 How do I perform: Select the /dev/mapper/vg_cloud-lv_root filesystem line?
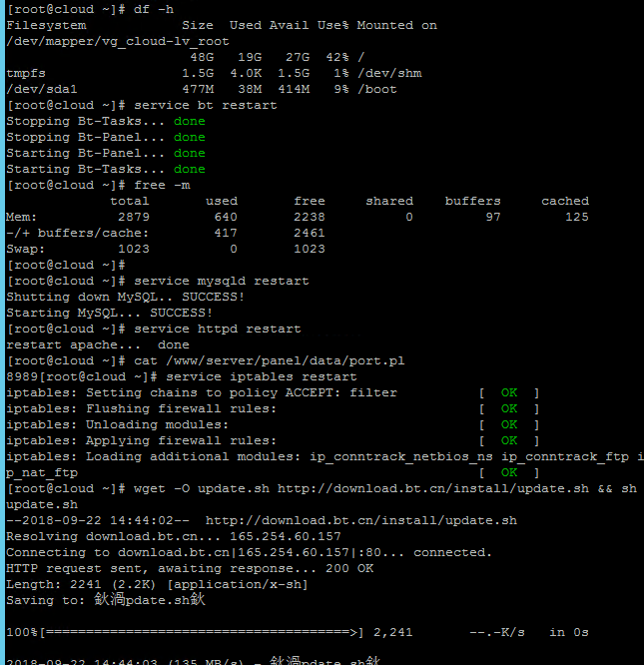coord(118,41)
